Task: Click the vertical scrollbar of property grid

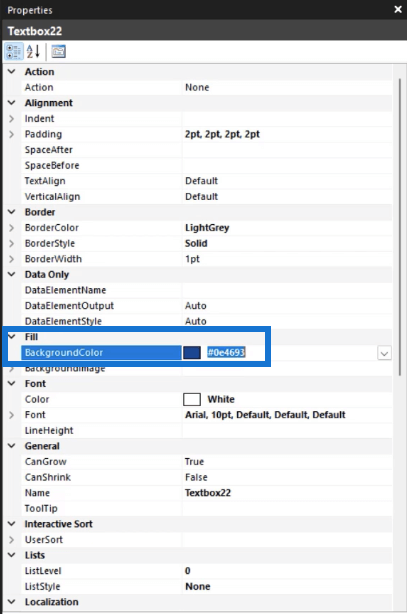Action: (x=400, y=227)
